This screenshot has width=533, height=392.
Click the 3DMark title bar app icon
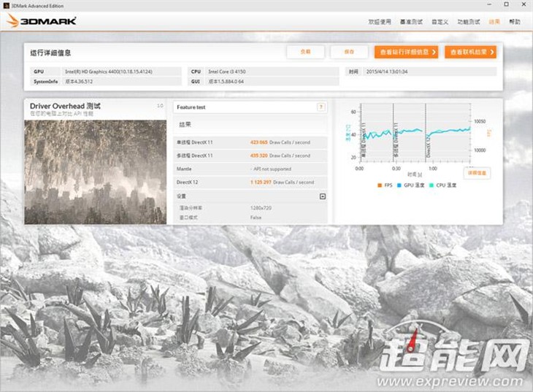(5, 5)
